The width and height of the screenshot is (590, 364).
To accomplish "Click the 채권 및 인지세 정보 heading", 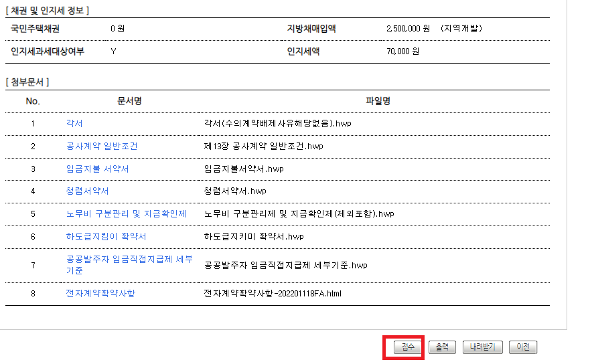I will (48, 11).
